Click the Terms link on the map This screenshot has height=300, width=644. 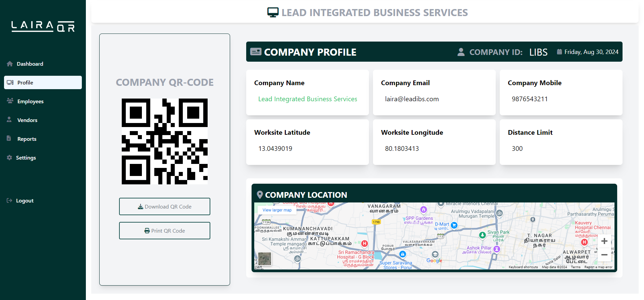[576, 267]
